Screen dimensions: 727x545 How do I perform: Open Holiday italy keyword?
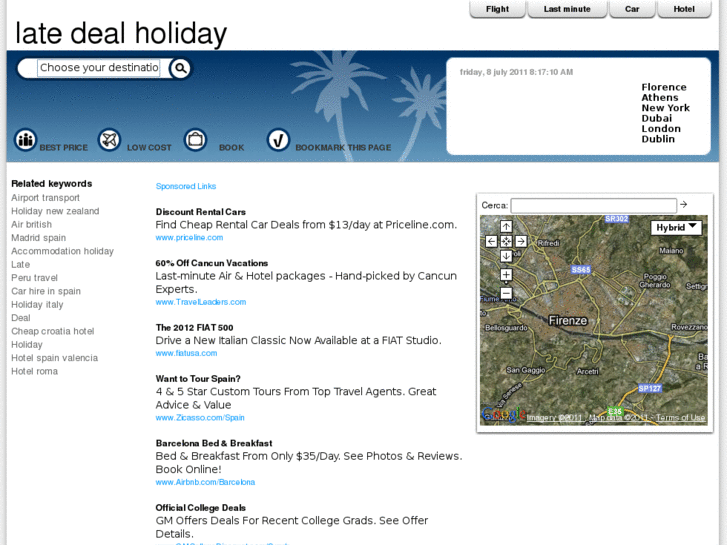pyautogui.click(x=37, y=305)
